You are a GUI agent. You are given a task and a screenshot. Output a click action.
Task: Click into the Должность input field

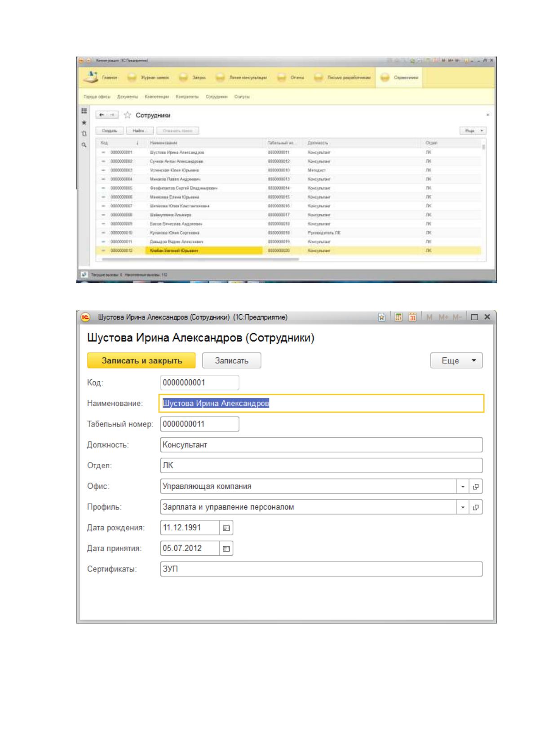point(321,445)
